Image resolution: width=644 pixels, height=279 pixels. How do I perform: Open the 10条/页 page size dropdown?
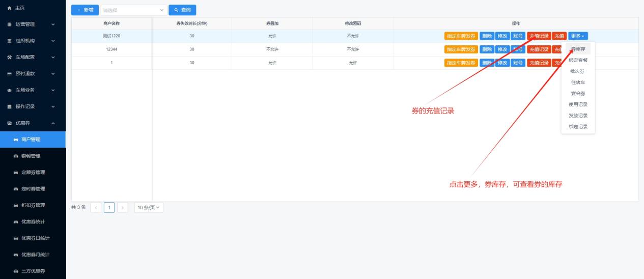point(149,207)
